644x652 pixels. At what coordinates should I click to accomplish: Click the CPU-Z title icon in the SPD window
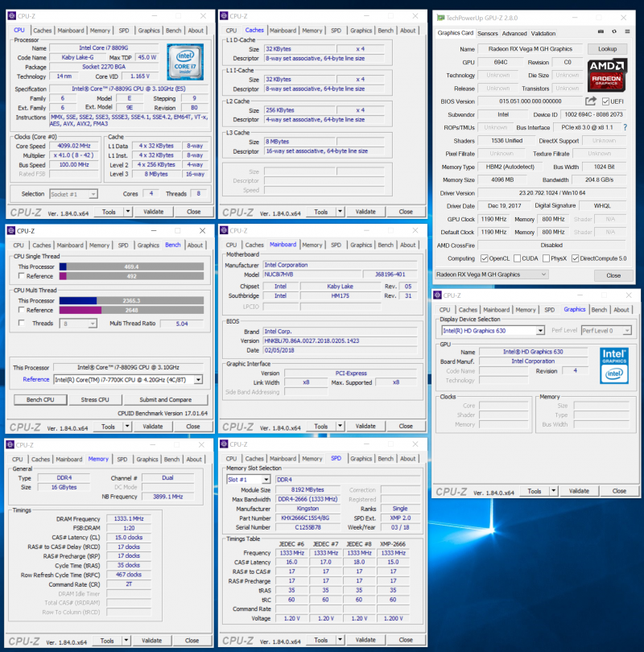[224, 444]
